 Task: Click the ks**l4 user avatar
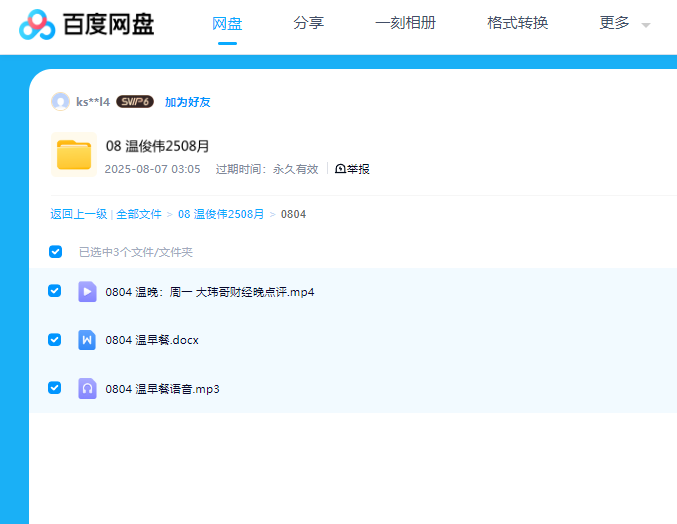tap(60, 102)
